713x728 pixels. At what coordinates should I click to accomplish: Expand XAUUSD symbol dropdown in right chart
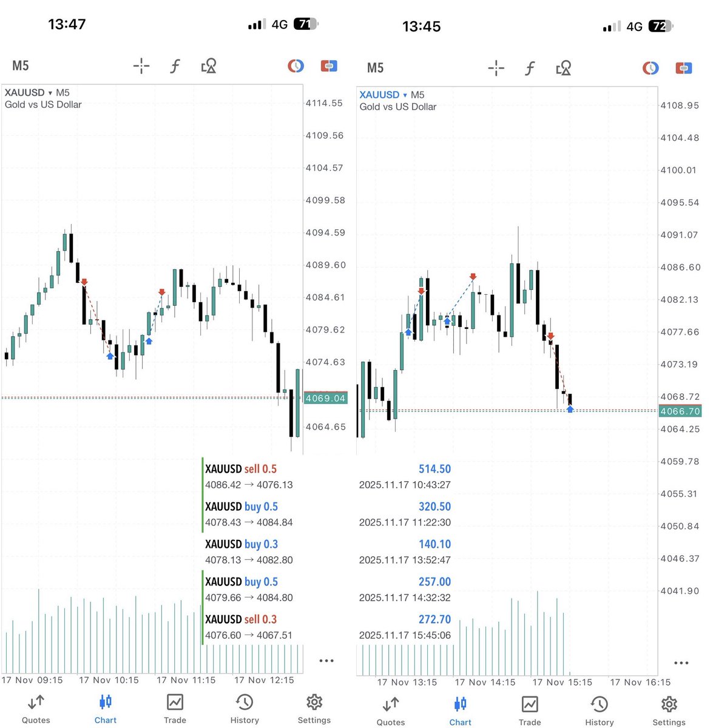click(x=384, y=95)
